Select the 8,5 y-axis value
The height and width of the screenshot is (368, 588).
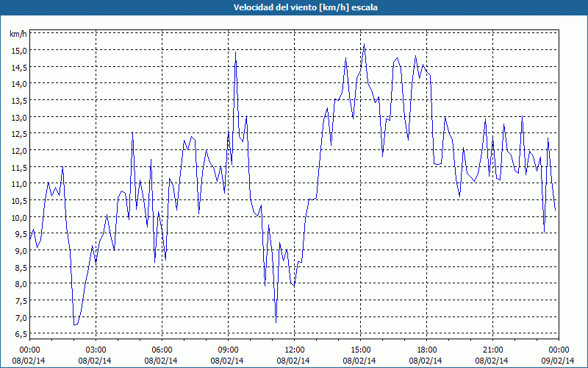pyautogui.click(x=21, y=268)
